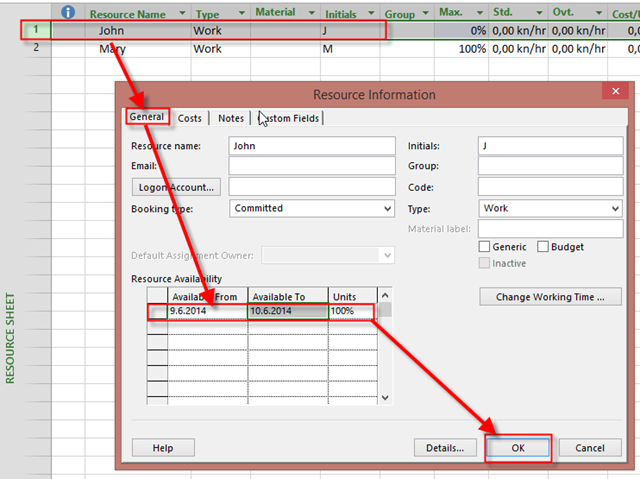Close the Resource Information dialog
Screen dimensions: 640x479
tap(614, 93)
